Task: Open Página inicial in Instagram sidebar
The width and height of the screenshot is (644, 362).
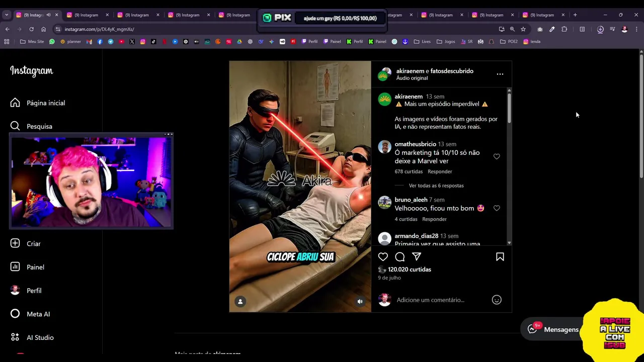Action: tap(38, 103)
